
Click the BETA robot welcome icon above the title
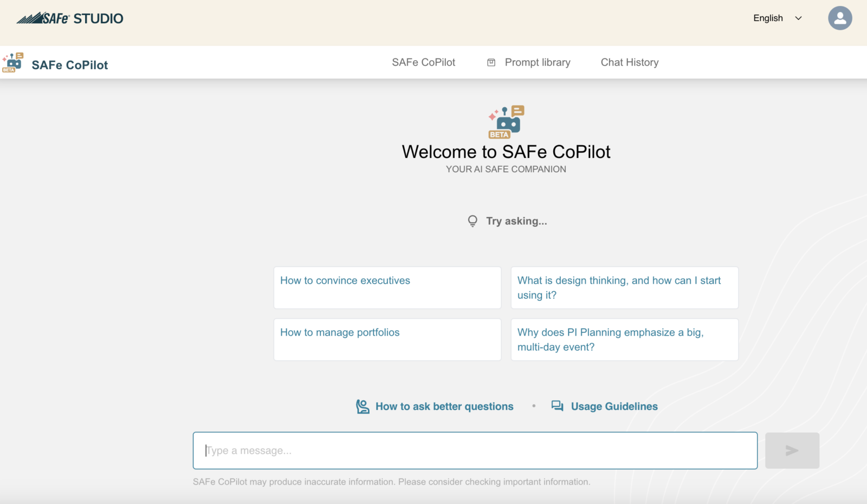pyautogui.click(x=503, y=122)
